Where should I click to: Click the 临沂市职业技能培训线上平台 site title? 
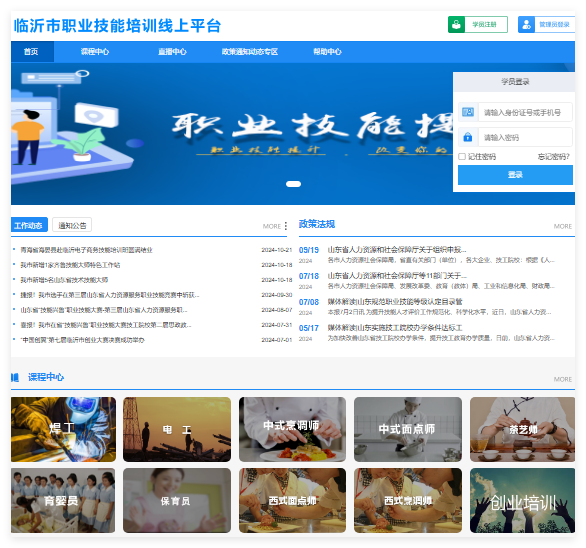point(117,25)
